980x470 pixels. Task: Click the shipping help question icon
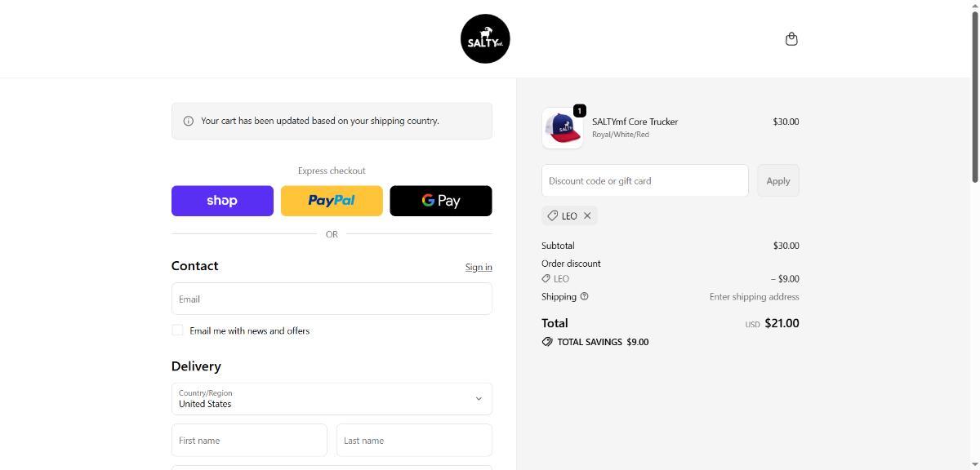[x=584, y=297]
